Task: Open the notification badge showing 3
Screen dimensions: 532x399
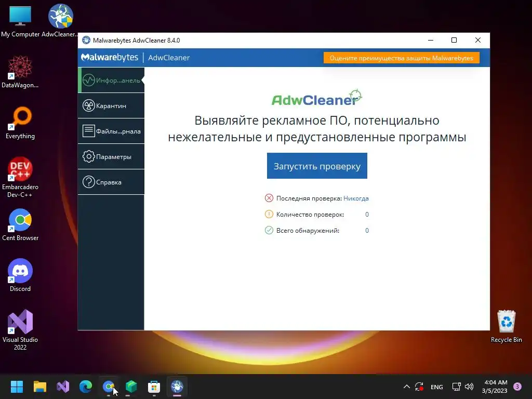Action: pyautogui.click(x=517, y=387)
